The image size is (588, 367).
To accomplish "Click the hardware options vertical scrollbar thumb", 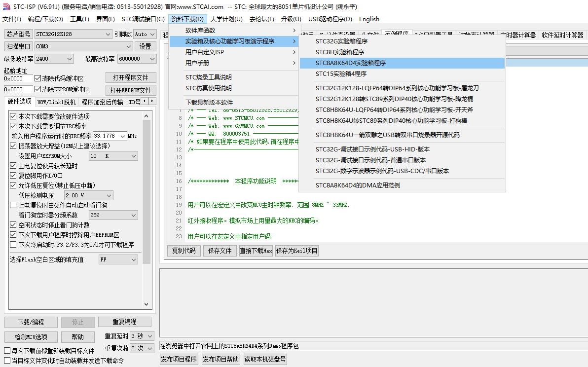I will 146,192.
